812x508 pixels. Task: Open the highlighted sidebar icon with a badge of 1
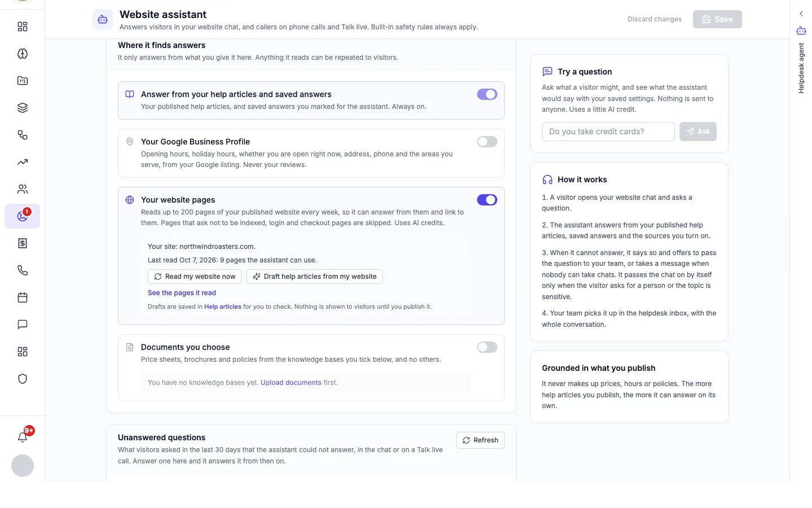tap(23, 216)
